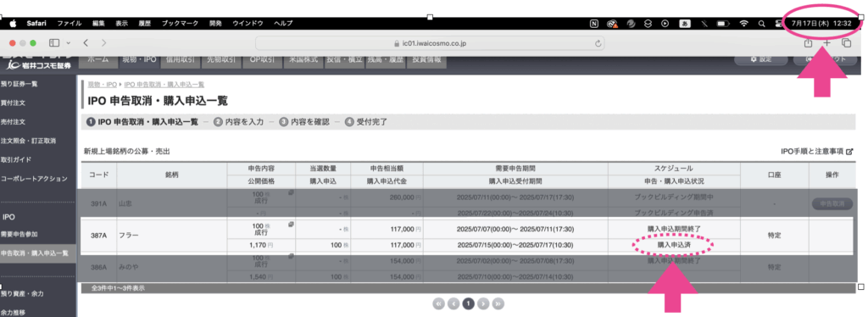Viewport: 868px width, 317px height.
Task: Click the stacked layers menu bar icon
Action: [648, 23]
